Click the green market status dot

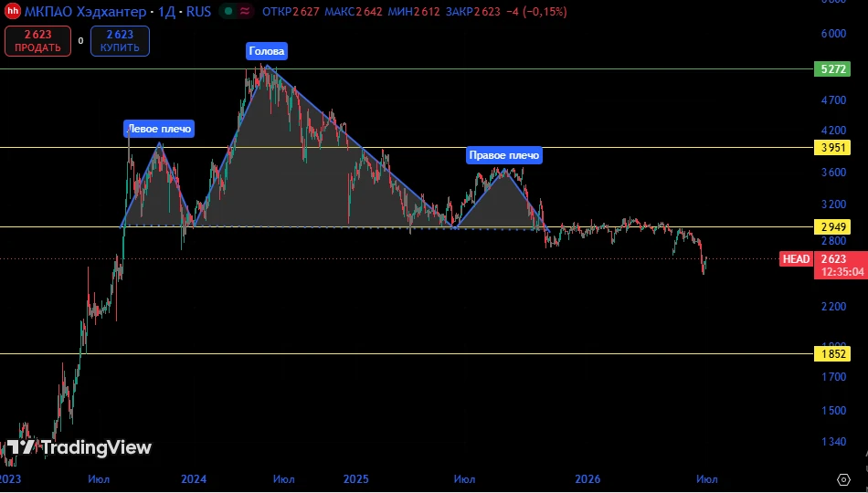tap(228, 12)
